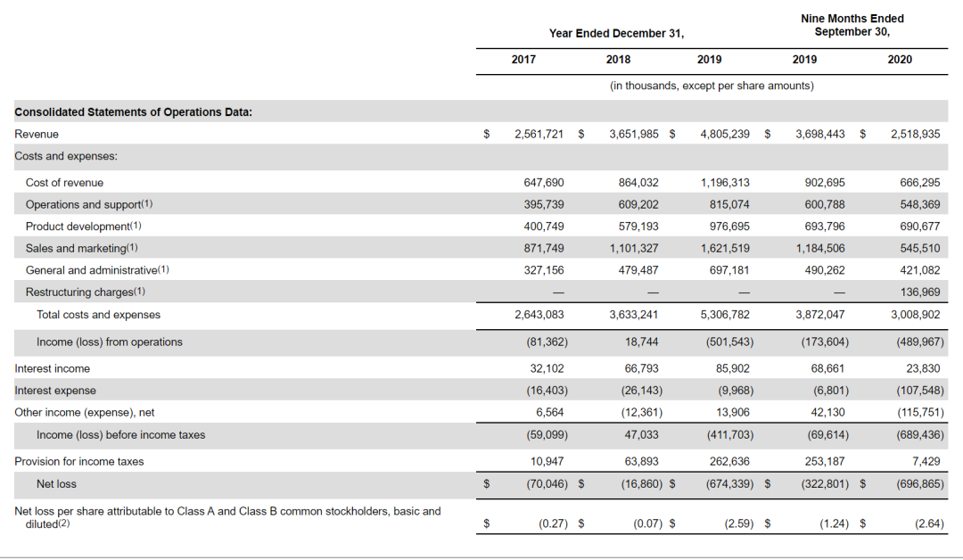Select the 'Interest expense' label
The height and width of the screenshot is (560, 963).
tap(55, 391)
